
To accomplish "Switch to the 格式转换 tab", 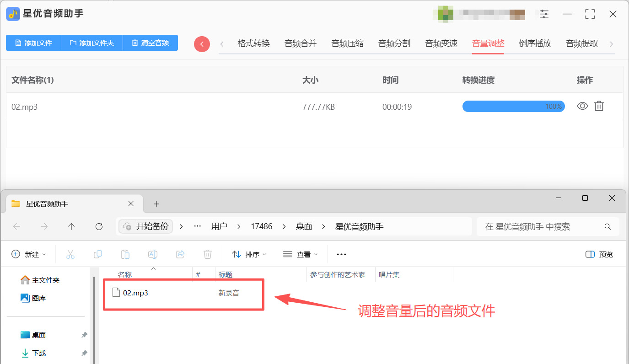I will 253,43.
